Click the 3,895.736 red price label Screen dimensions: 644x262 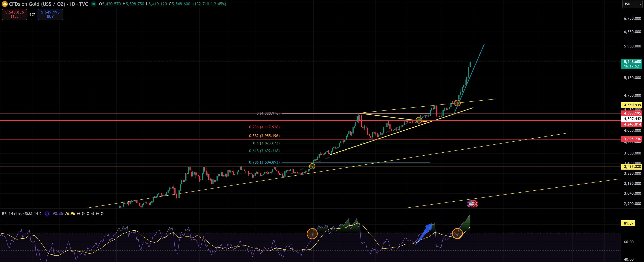pos(632,139)
